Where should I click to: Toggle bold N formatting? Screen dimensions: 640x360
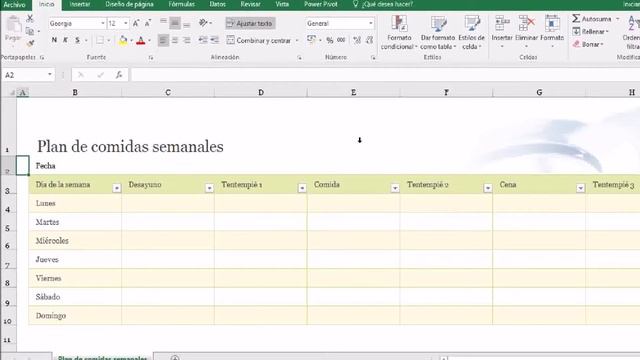pyautogui.click(x=54, y=40)
